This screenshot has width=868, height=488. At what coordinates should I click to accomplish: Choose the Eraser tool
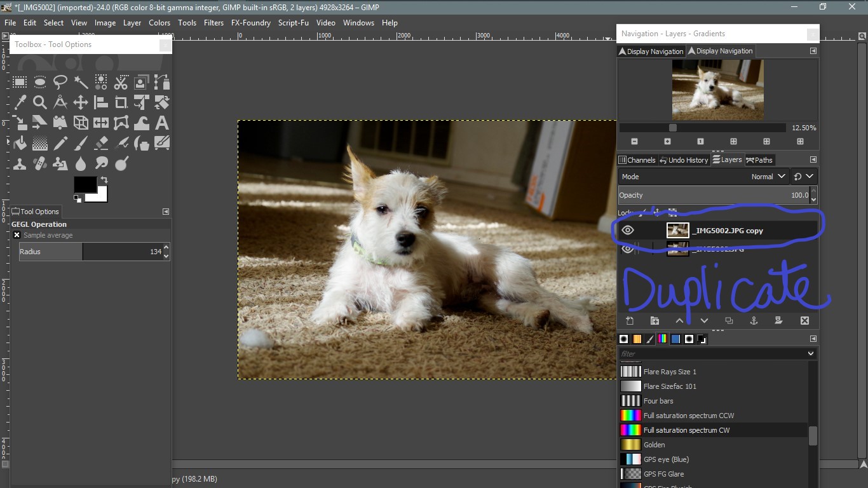[101, 143]
